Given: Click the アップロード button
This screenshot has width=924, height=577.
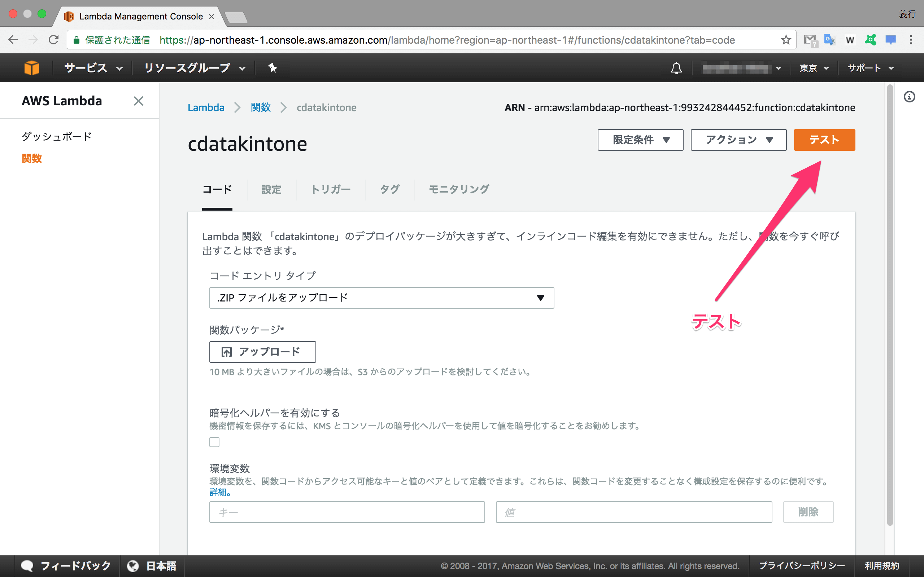Looking at the screenshot, I should coord(262,352).
